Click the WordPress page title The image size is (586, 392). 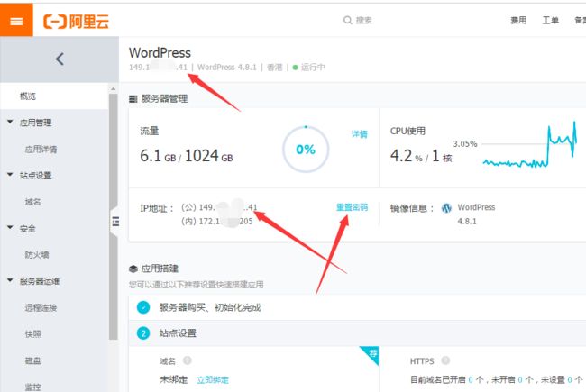click(x=160, y=52)
